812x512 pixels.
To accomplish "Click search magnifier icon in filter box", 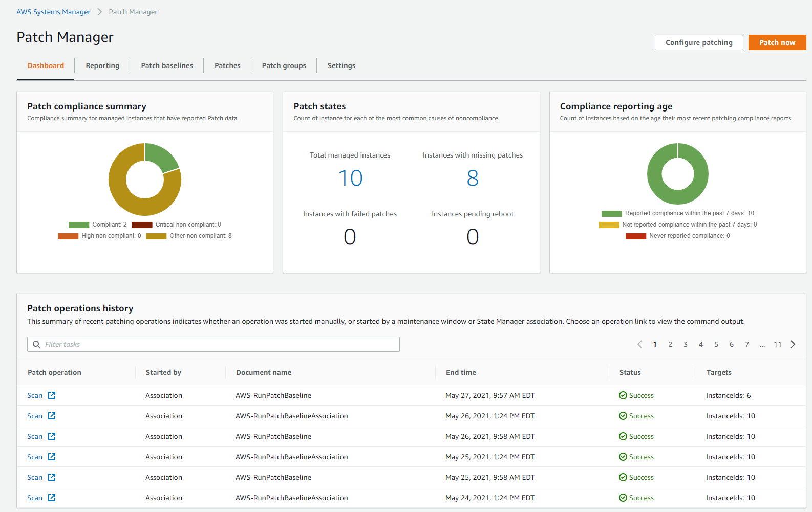I will click(36, 344).
